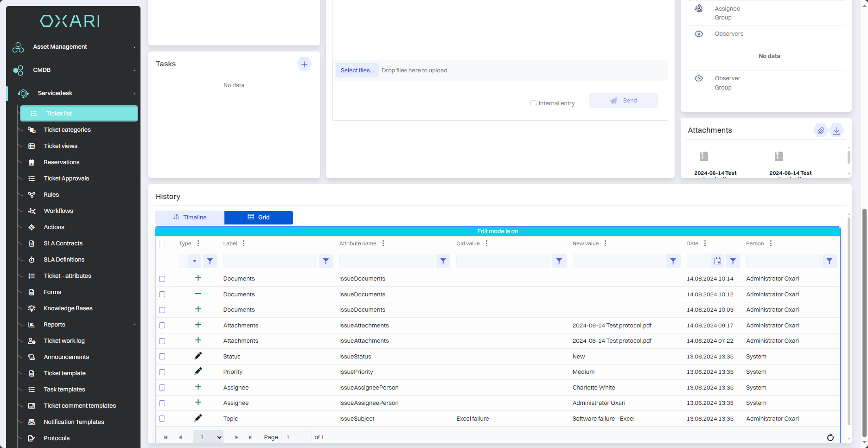This screenshot has width=868, height=448.
Task: Toggle the select-all checkbox in grid header
Action: click(162, 243)
